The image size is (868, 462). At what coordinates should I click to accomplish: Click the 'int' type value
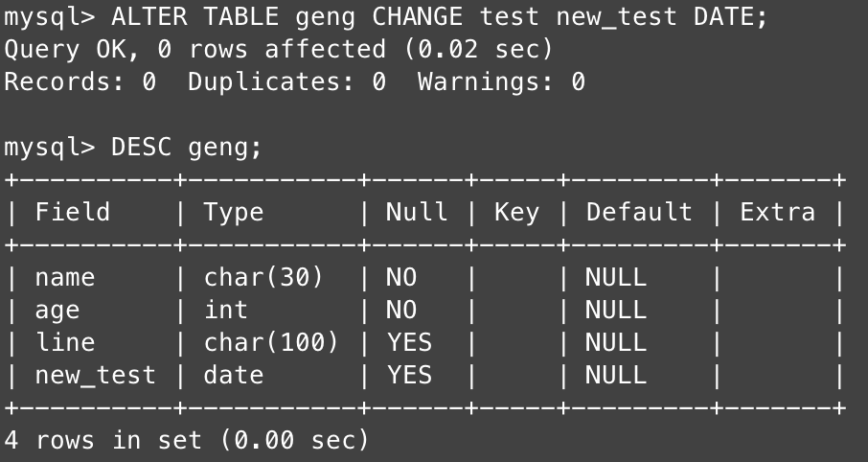tap(225, 310)
